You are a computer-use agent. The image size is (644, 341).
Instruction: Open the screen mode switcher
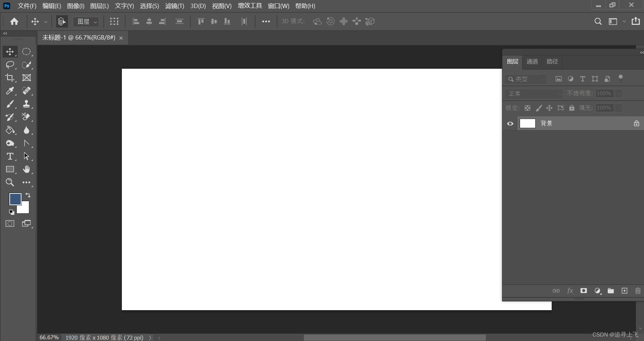pos(27,224)
